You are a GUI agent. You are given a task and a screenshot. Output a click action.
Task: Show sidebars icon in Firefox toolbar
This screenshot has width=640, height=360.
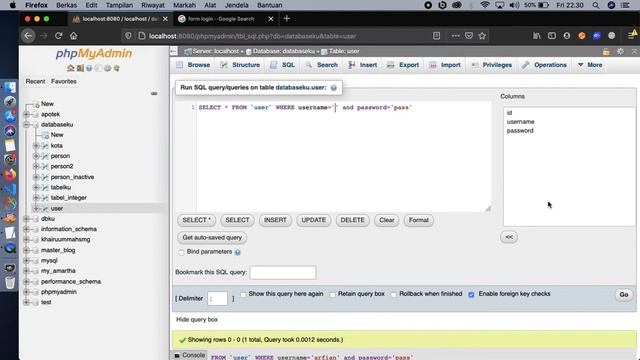[x=552, y=36]
